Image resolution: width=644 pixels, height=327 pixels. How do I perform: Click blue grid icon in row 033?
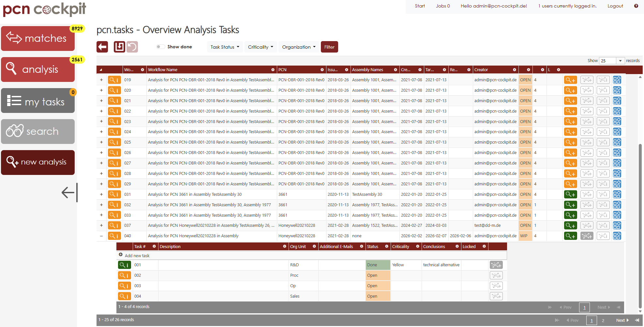click(x=617, y=215)
